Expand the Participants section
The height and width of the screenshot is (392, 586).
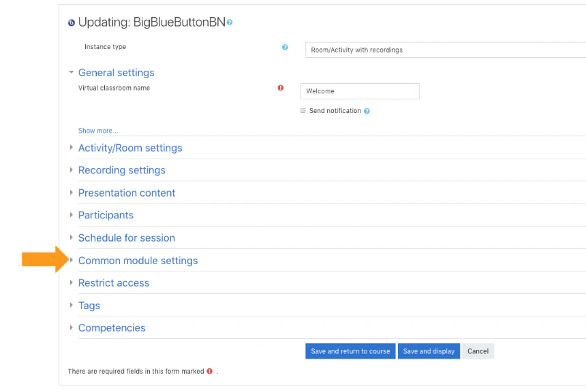(106, 215)
